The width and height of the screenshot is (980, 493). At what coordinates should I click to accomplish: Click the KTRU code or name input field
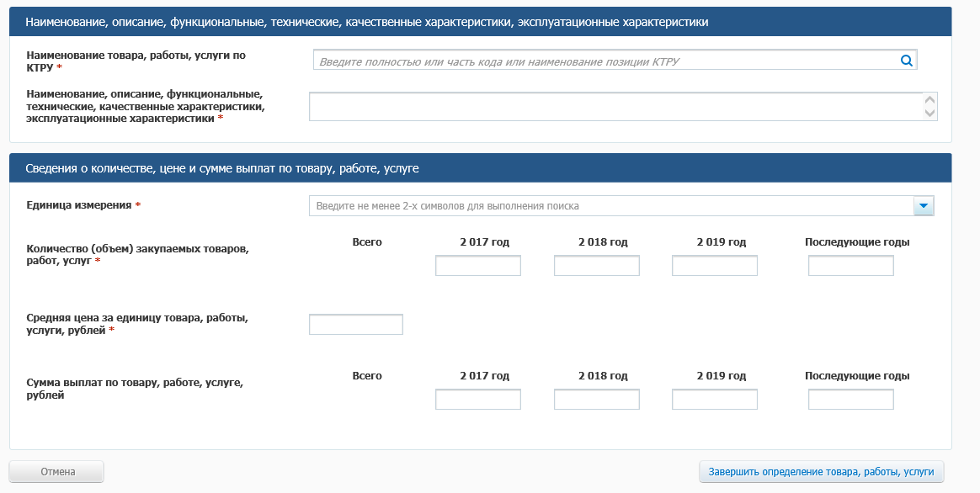pos(605,61)
